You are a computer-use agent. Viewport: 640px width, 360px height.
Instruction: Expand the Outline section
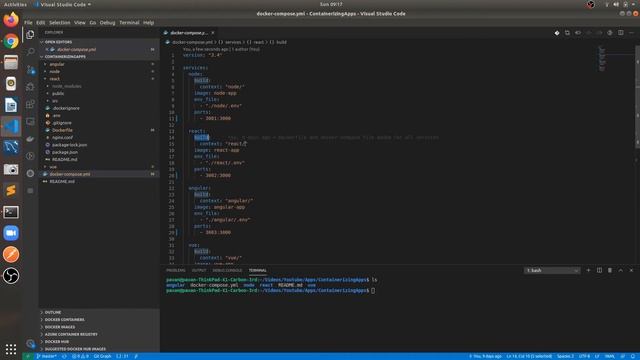click(99, 312)
